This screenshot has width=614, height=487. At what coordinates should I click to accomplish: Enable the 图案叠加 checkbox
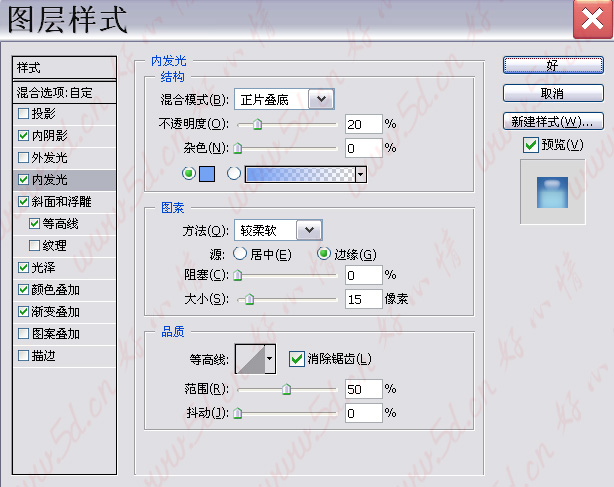tap(23, 334)
